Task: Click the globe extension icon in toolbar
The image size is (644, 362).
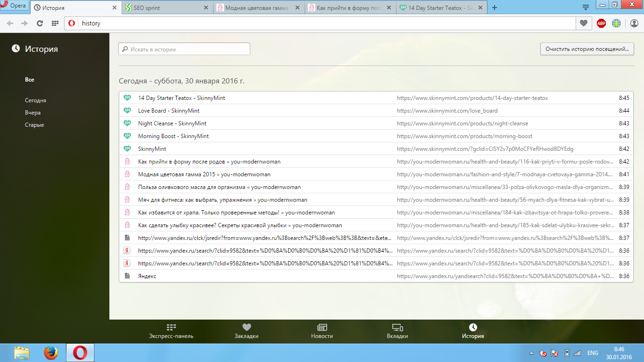Action: (616, 23)
